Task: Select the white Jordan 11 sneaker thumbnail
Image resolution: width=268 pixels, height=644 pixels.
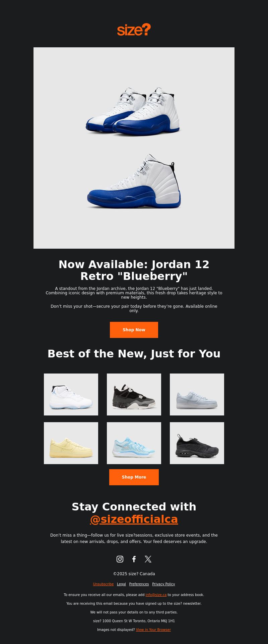Action: click(71, 394)
